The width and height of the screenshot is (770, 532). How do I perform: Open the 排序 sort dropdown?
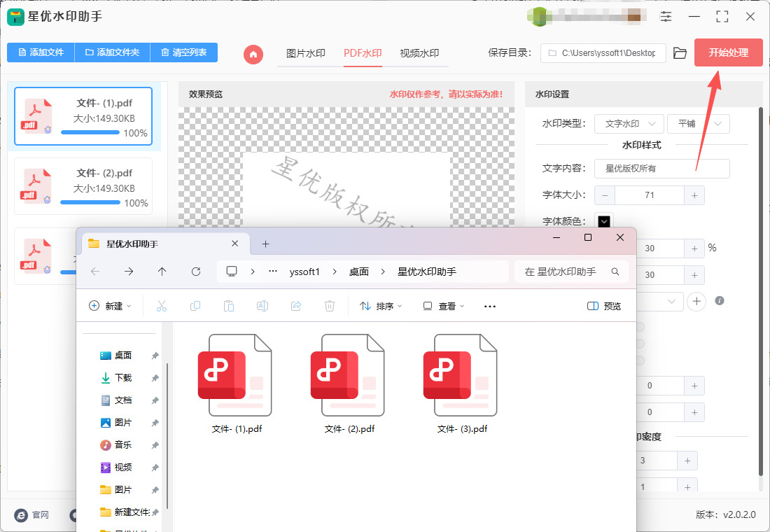point(381,306)
